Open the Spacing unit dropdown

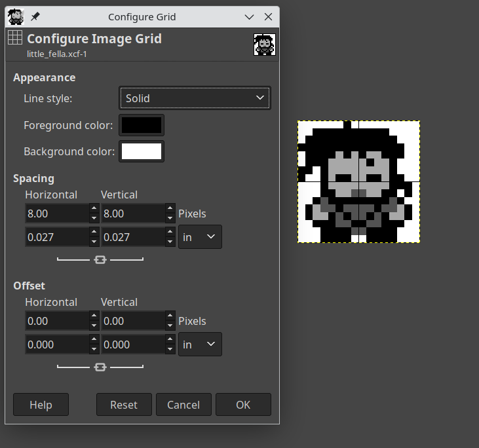(200, 237)
